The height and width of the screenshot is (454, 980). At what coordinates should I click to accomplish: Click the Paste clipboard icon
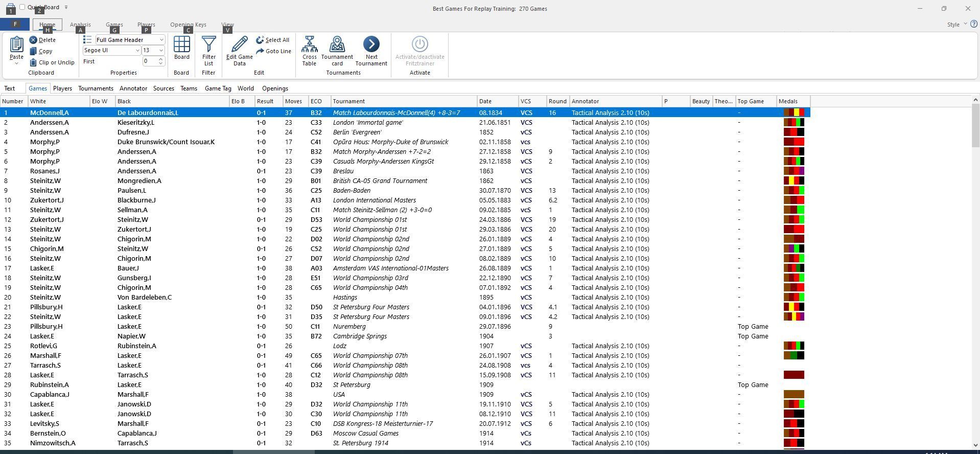[16, 44]
